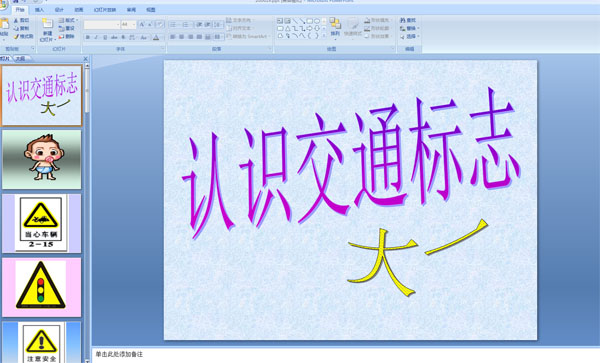The height and width of the screenshot is (363, 600).
Task: Click the notes area '单击此处添加备注'
Action: click(x=119, y=355)
